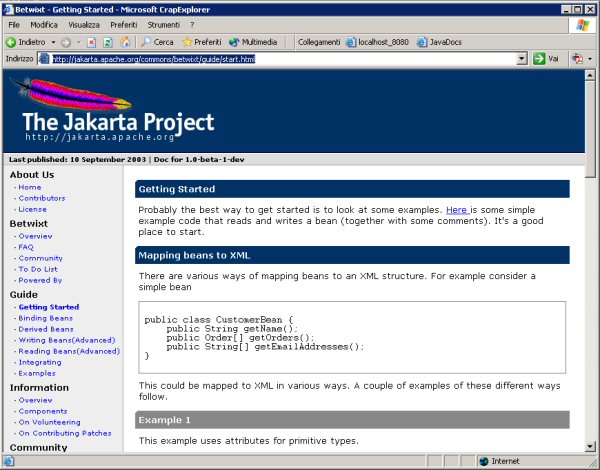Open the Multimedia toolbar button
Screen dimensions: 600x470
[253, 42]
